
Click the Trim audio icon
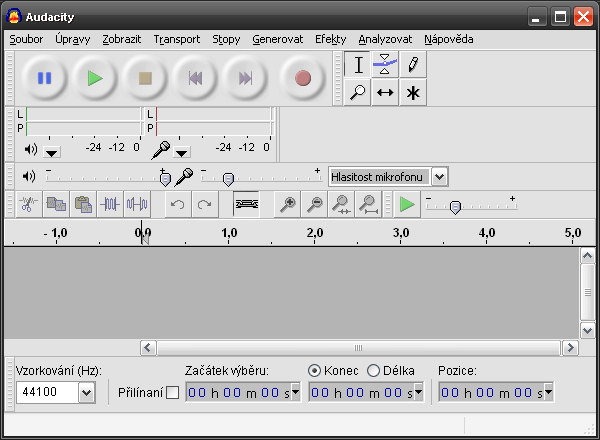pos(110,204)
